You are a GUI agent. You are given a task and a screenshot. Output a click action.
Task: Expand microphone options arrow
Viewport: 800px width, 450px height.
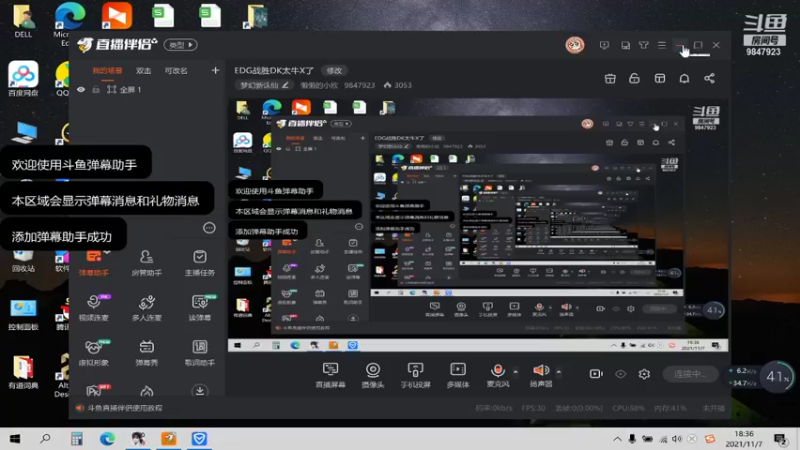click(x=515, y=372)
